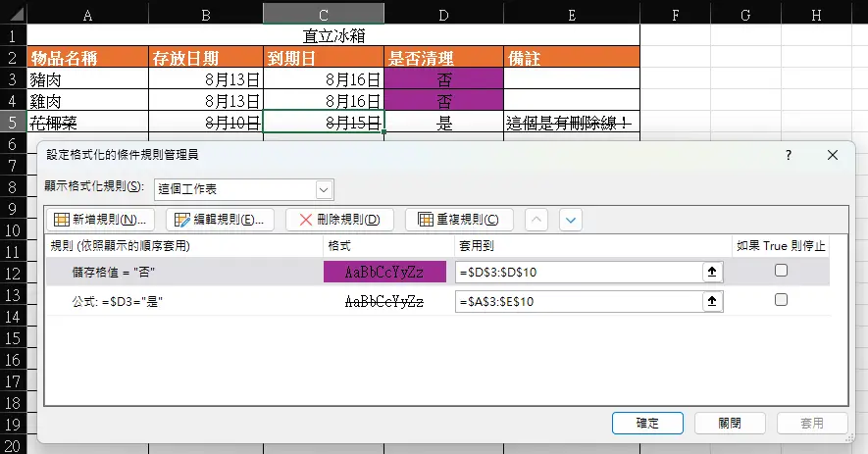
Task: Select column E header
Action: point(571,15)
